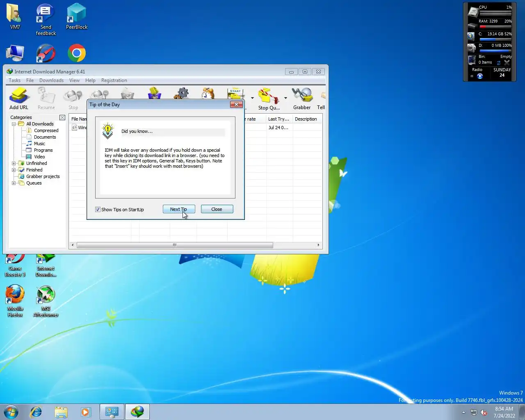This screenshot has height=420, width=525.
Task: Open Google Chrome desktop icon
Action: tap(77, 53)
